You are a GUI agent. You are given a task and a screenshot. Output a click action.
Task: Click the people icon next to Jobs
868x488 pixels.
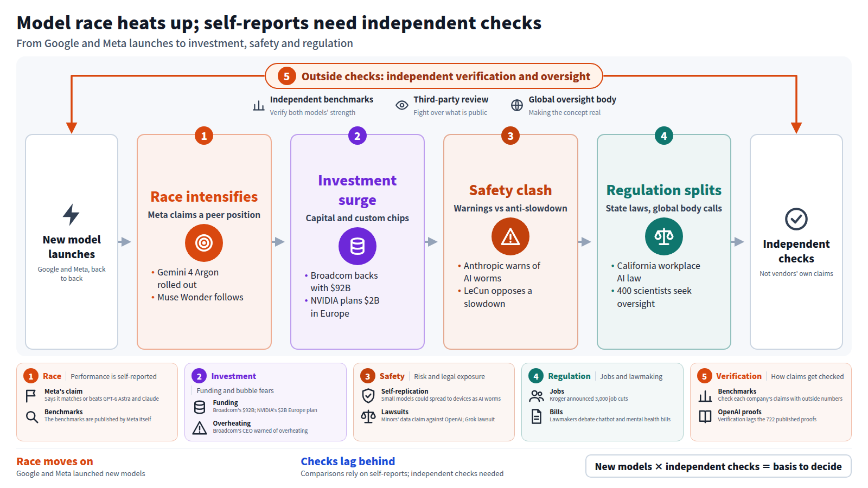[537, 396]
